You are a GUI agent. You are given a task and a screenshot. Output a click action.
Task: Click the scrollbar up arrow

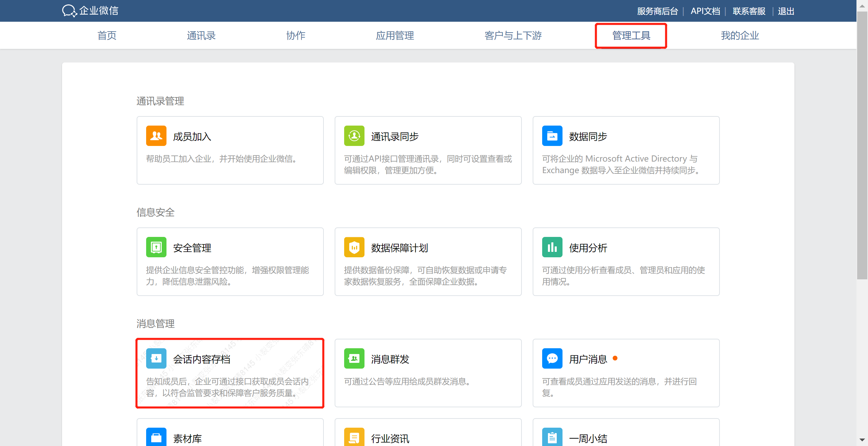862,6
